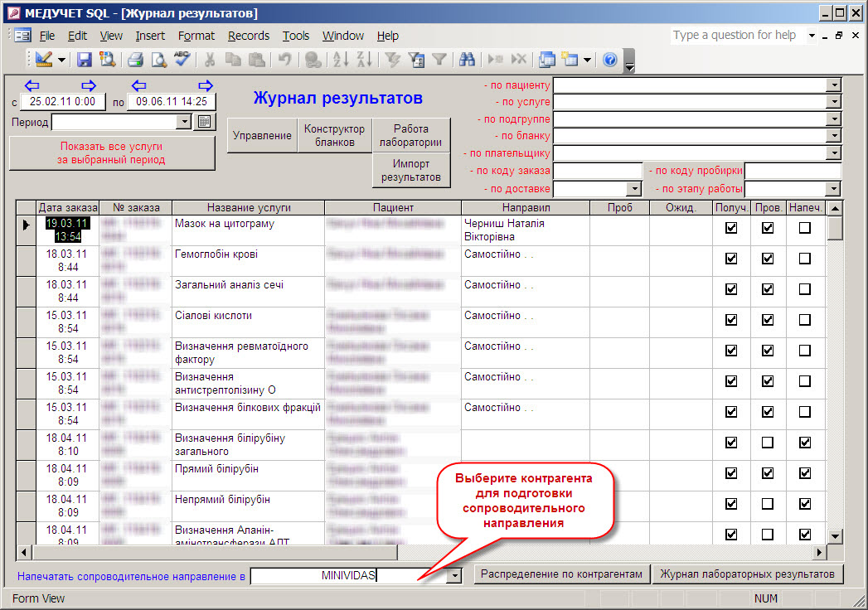Run the ABC Spelling check icon
The image size is (868, 610).
[x=182, y=59]
